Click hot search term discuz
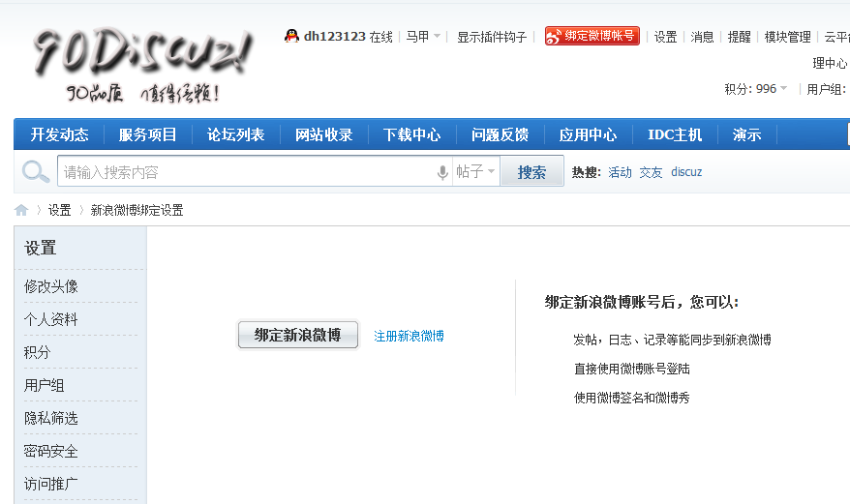The image size is (850, 504). click(x=686, y=172)
